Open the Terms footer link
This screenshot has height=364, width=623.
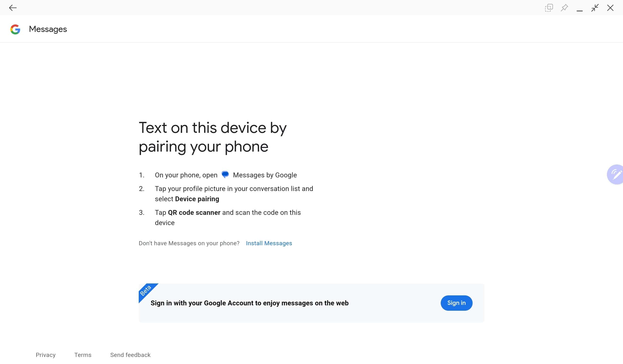[x=83, y=355]
